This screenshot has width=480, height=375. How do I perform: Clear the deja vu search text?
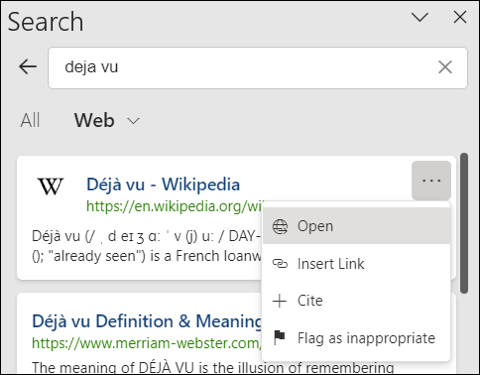point(445,67)
